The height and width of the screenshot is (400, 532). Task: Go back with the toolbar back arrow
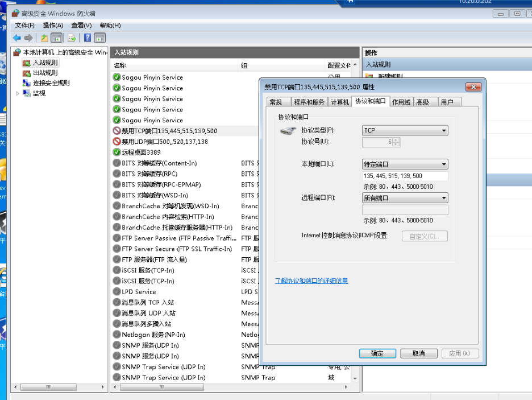click(16, 38)
